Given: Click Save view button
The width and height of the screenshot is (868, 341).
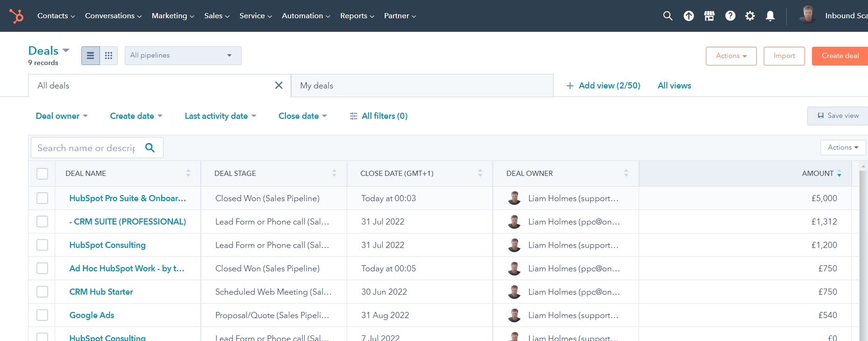Looking at the screenshot, I should [838, 116].
